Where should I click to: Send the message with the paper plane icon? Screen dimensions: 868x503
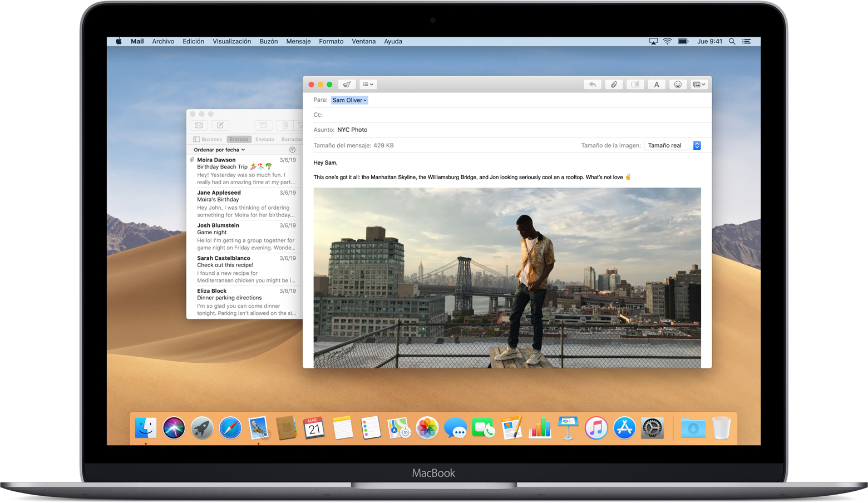click(x=347, y=85)
